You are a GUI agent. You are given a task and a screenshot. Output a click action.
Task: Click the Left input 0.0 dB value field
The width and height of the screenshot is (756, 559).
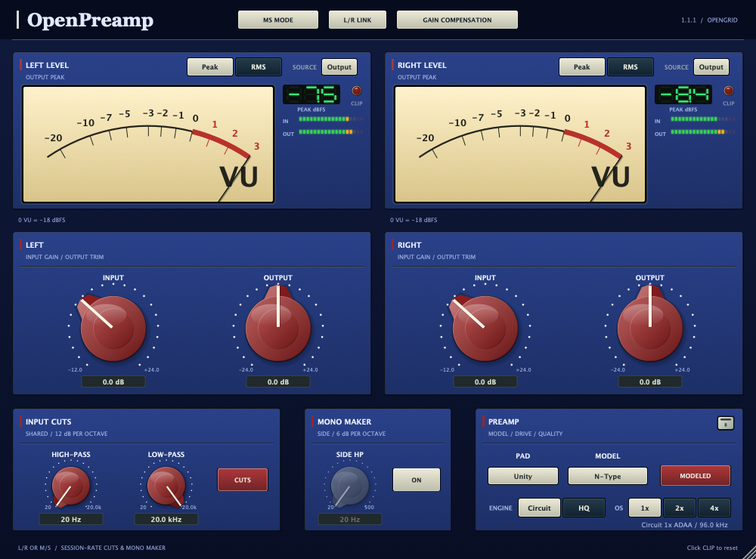113,381
